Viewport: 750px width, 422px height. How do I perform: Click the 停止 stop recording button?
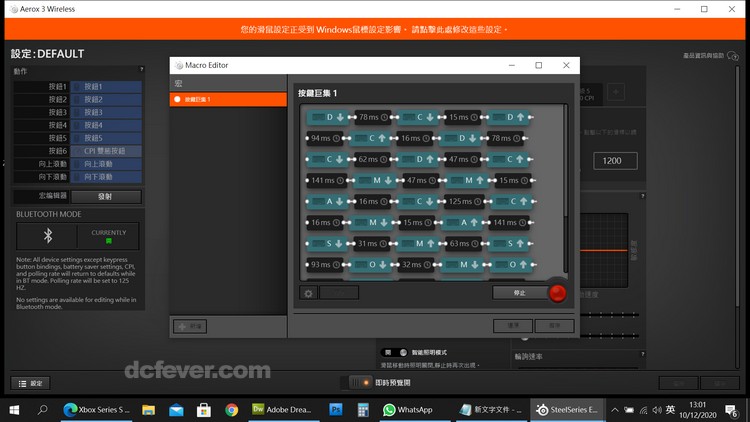click(520, 293)
